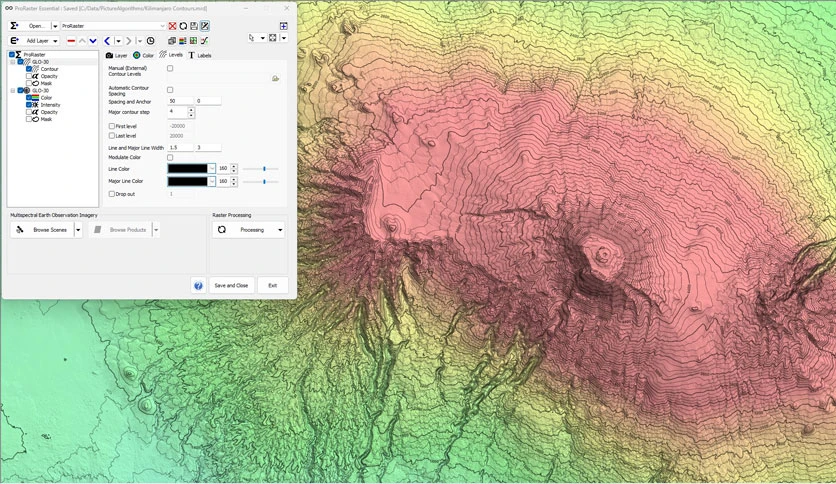This screenshot has height=484, width=836.
Task: Click the Exit button
Action: point(272,286)
